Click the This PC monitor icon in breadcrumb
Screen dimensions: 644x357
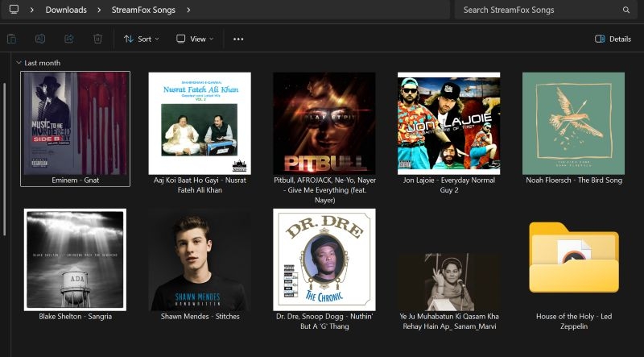click(x=14, y=10)
